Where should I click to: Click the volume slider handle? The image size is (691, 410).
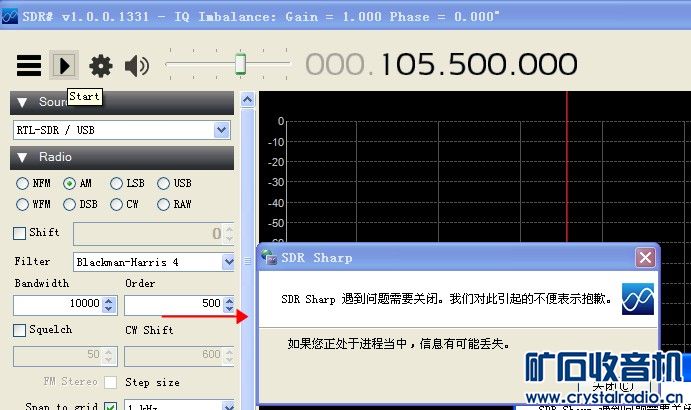240,64
